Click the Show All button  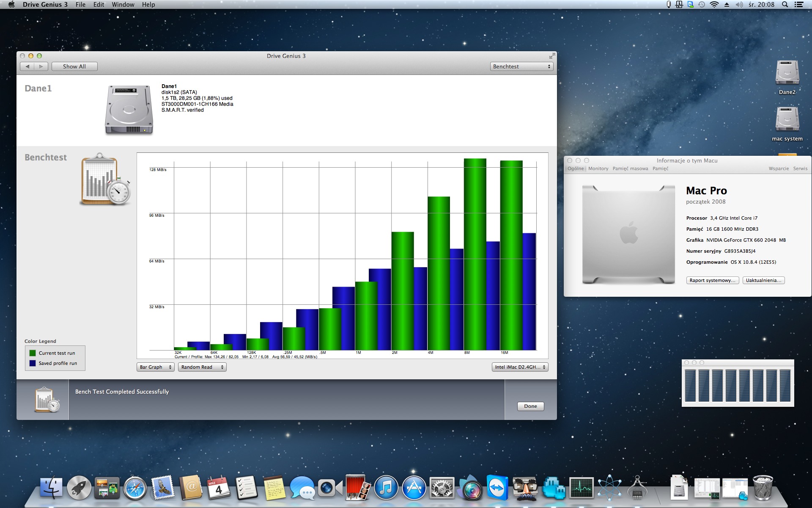[74, 66]
